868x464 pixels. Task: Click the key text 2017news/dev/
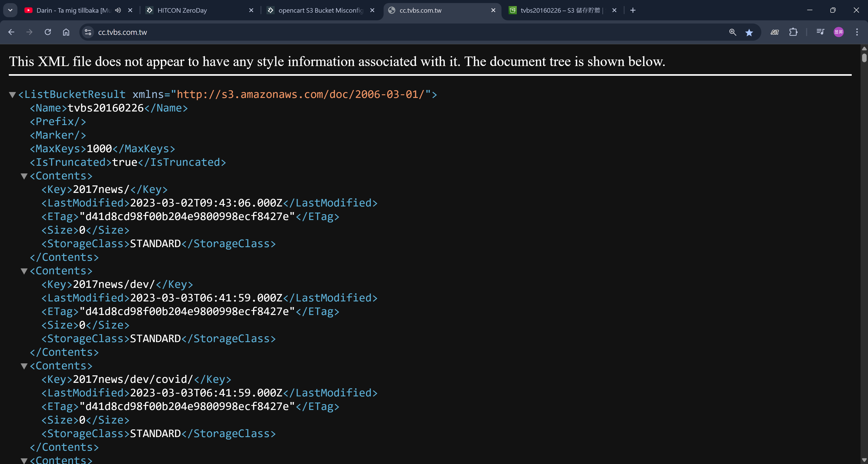click(x=114, y=284)
